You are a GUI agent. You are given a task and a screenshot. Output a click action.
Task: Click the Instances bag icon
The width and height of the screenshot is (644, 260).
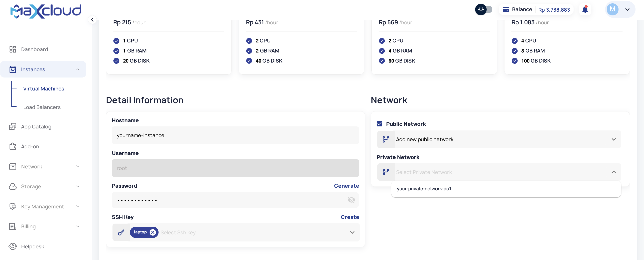tap(13, 69)
